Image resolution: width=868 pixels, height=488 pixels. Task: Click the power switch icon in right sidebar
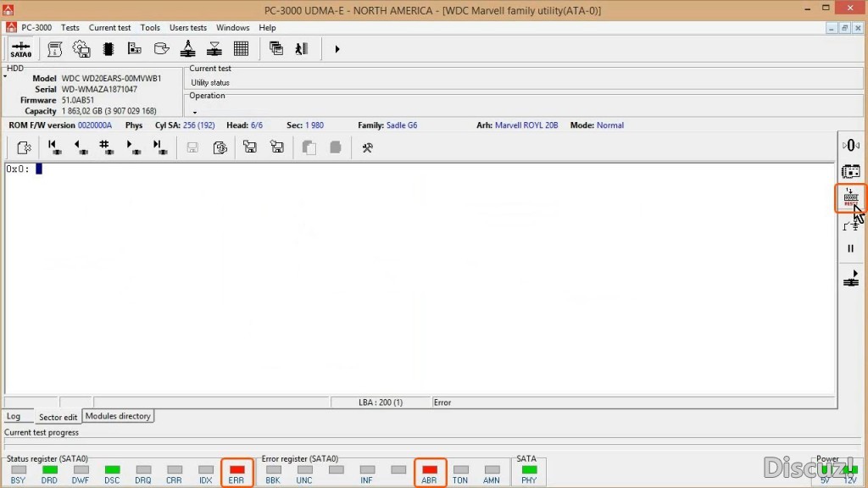click(851, 225)
